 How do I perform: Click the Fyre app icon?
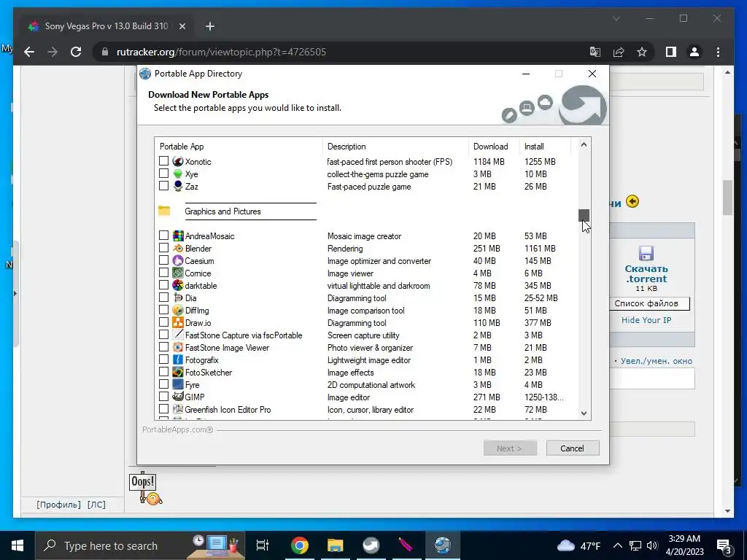178,384
